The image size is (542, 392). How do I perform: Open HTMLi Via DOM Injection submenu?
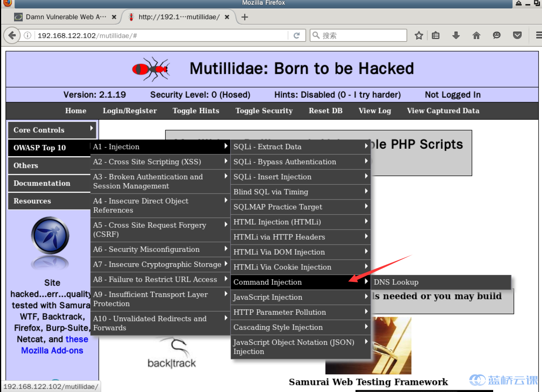301,252
